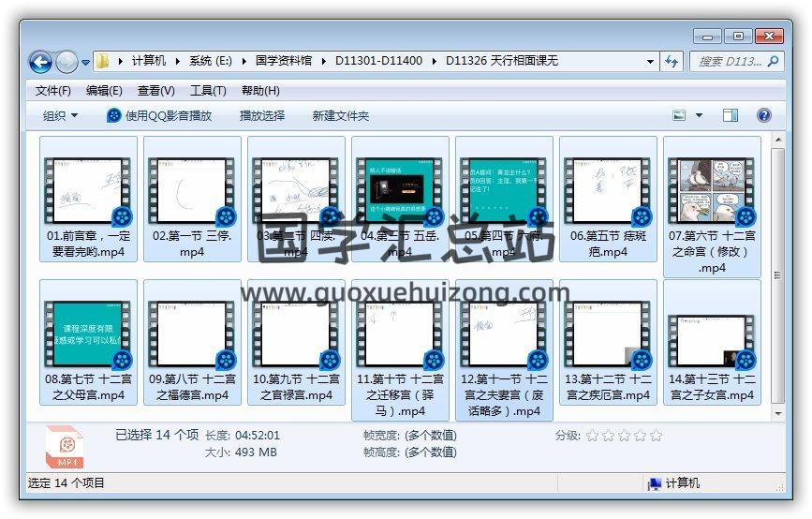Viewport: 812px width, 519px height.
Task: Open the 工具(T) menu
Action: point(208,91)
